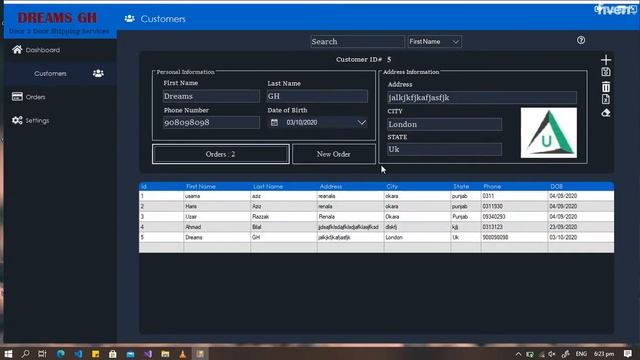Viewport: 640px width, 360px height.
Task: Sort by the DOB column header
Action: pos(581,187)
